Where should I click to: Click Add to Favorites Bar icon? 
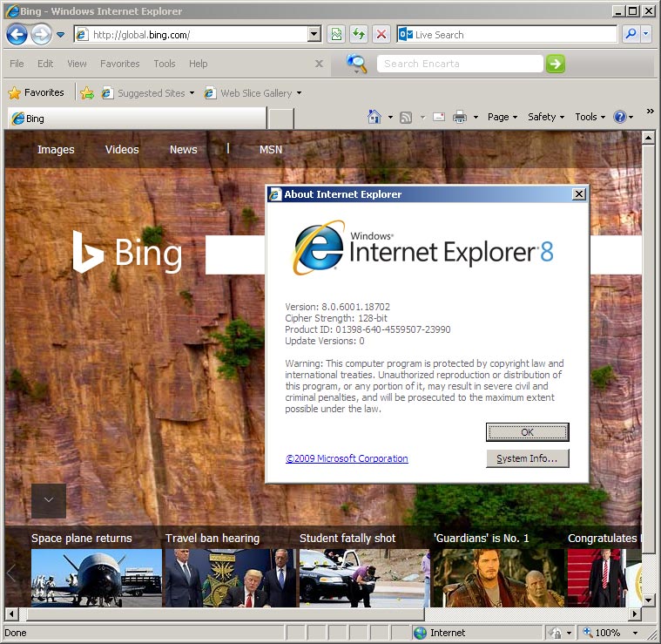[x=87, y=92]
